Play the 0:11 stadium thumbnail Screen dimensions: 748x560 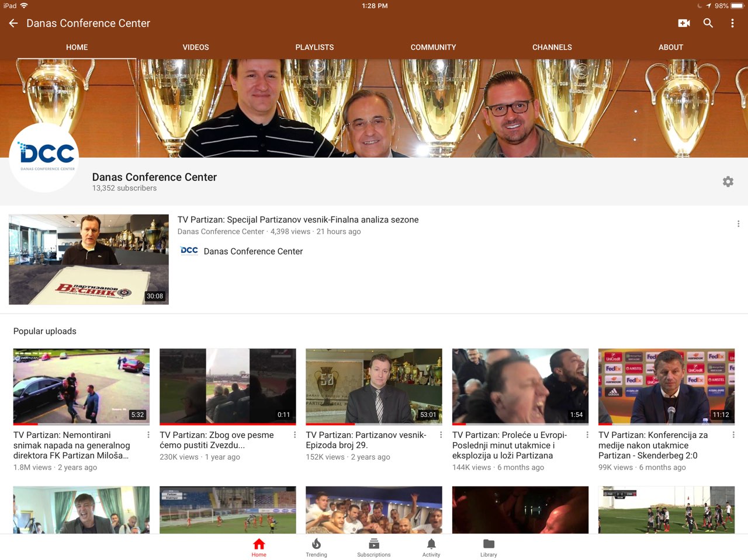point(228,387)
